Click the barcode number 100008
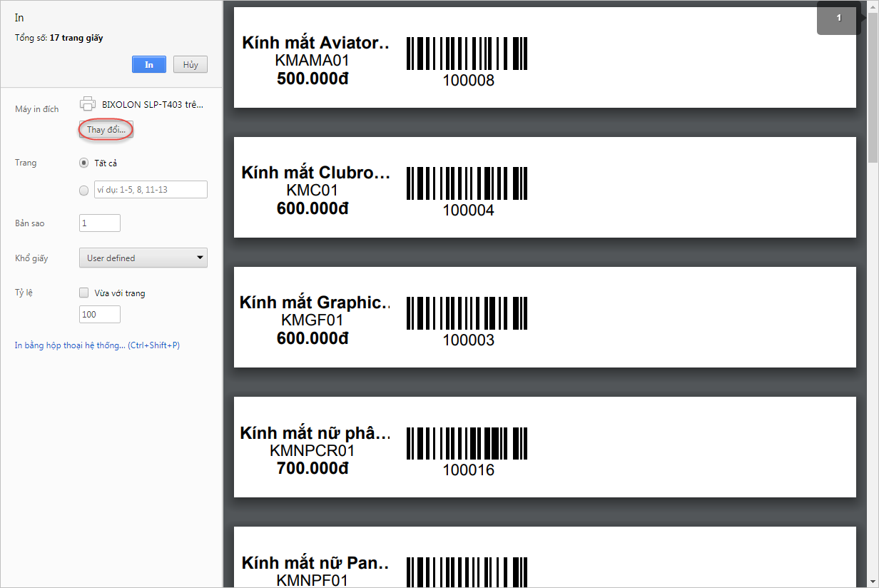Screen dimensions: 879x588 [x=469, y=81]
